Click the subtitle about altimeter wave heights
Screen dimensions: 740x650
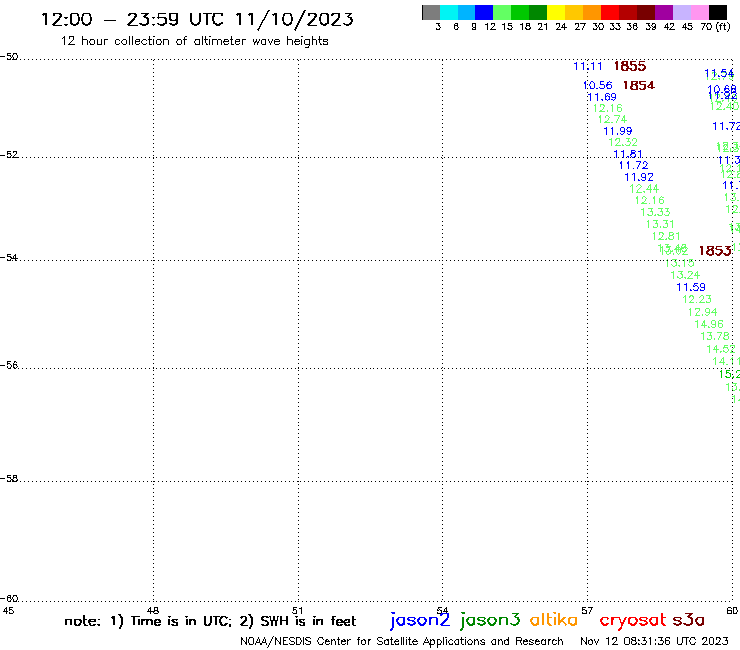(x=194, y=41)
